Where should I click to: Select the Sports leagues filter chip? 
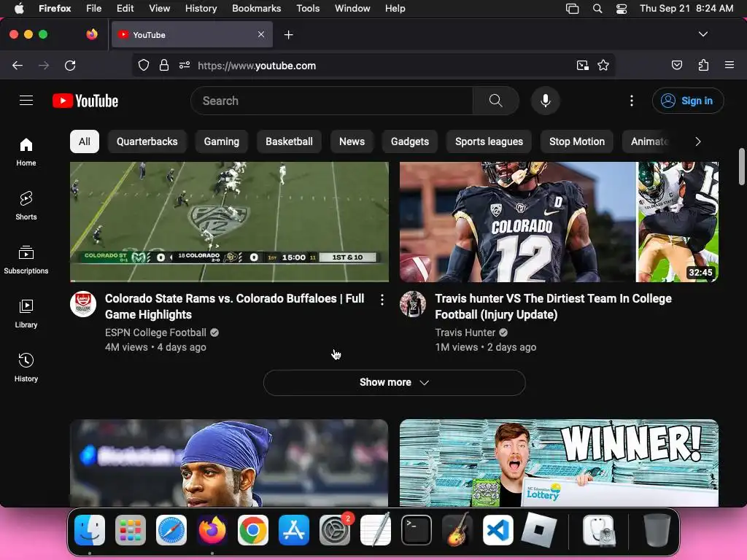pos(489,141)
